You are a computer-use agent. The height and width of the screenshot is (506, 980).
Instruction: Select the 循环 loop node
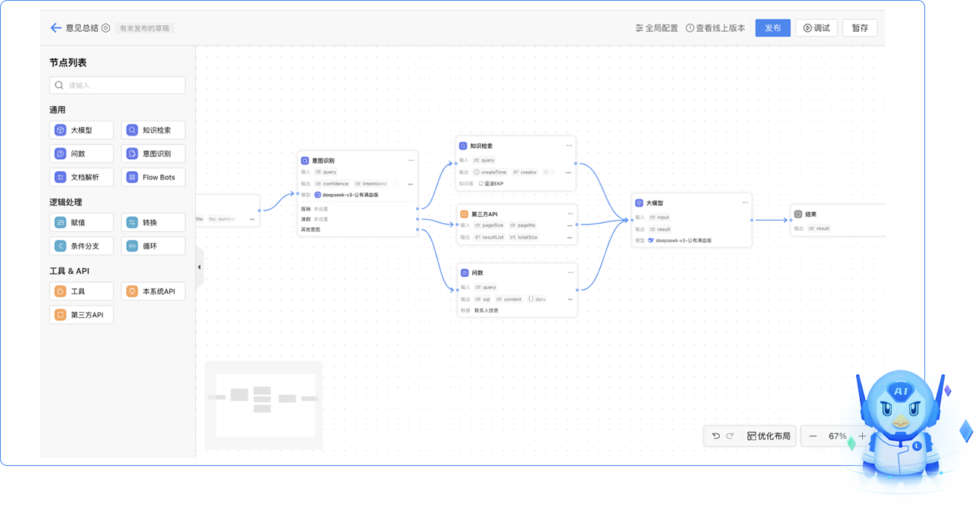coord(153,246)
